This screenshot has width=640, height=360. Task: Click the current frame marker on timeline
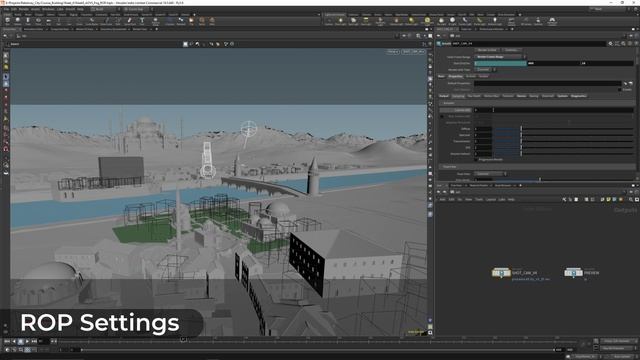click(x=184, y=339)
